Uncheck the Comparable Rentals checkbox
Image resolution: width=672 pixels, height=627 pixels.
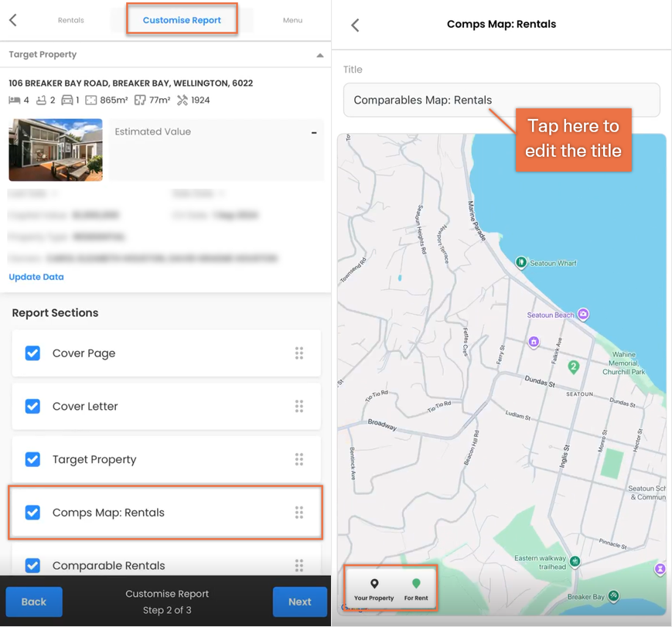pyautogui.click(x=32, y=566)
